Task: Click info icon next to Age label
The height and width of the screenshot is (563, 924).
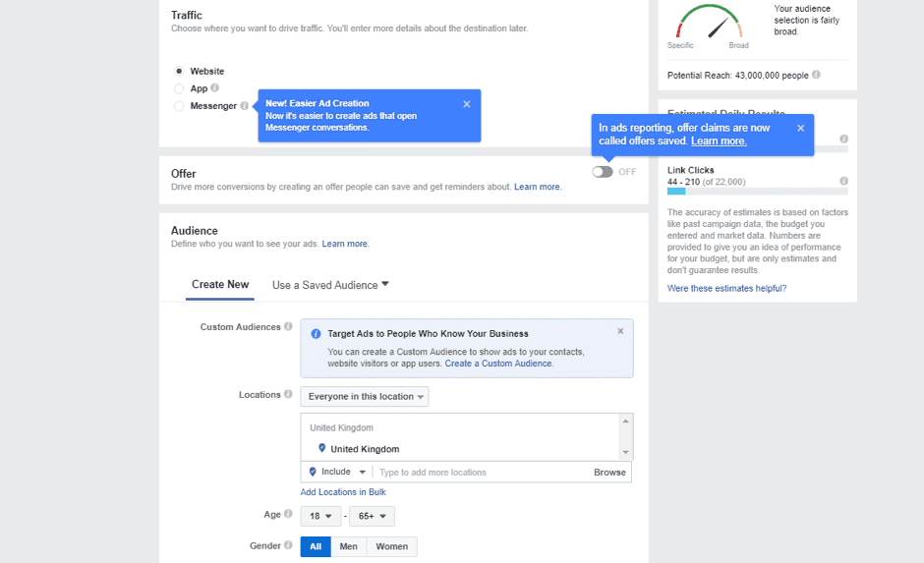Action: 288,514
